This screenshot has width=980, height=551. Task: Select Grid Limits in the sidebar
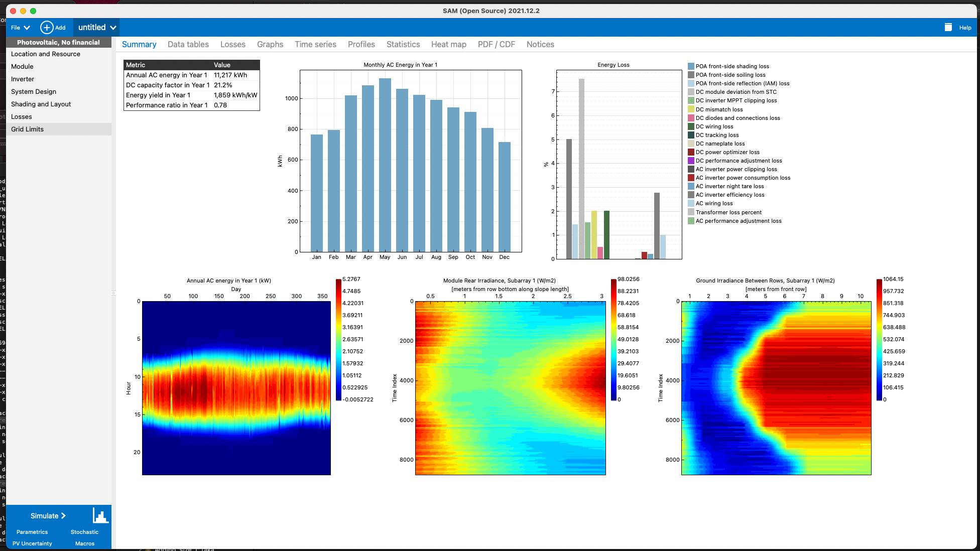click(x=27, y=129)
